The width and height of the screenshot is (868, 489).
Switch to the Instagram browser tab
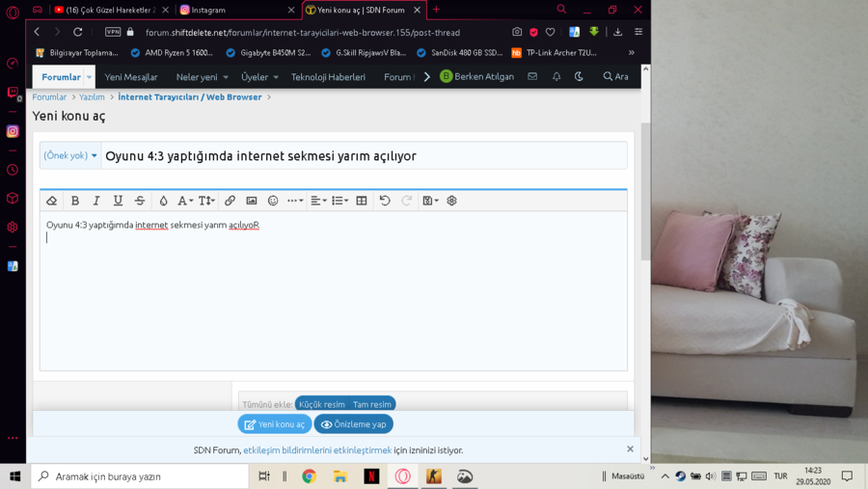(237, 10)
